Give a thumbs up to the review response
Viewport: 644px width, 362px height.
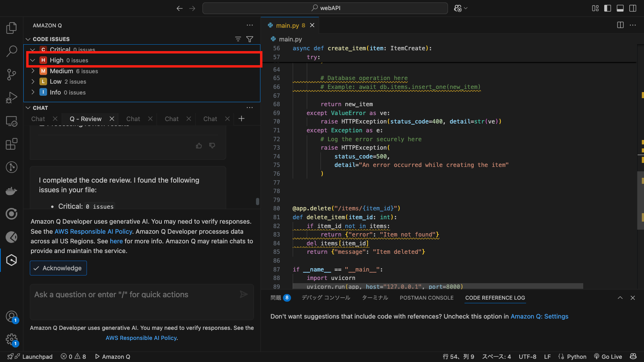point(198,145)
